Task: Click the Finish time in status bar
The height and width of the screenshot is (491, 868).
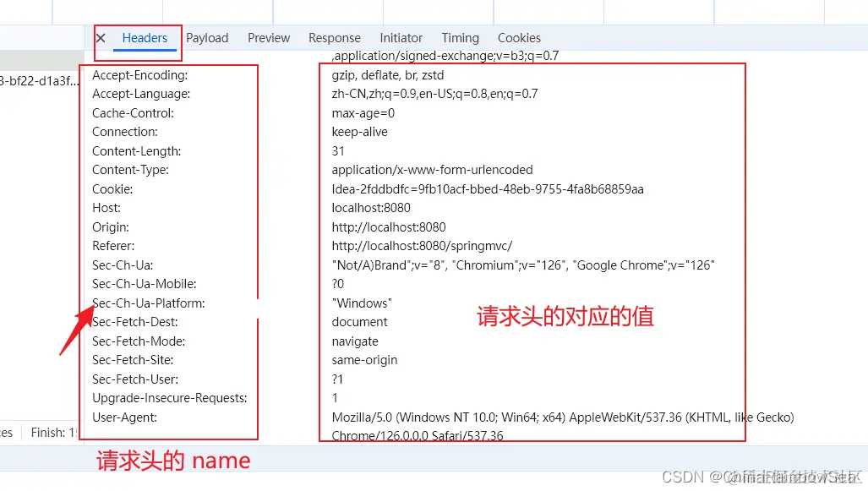Action: click(54, 433)
